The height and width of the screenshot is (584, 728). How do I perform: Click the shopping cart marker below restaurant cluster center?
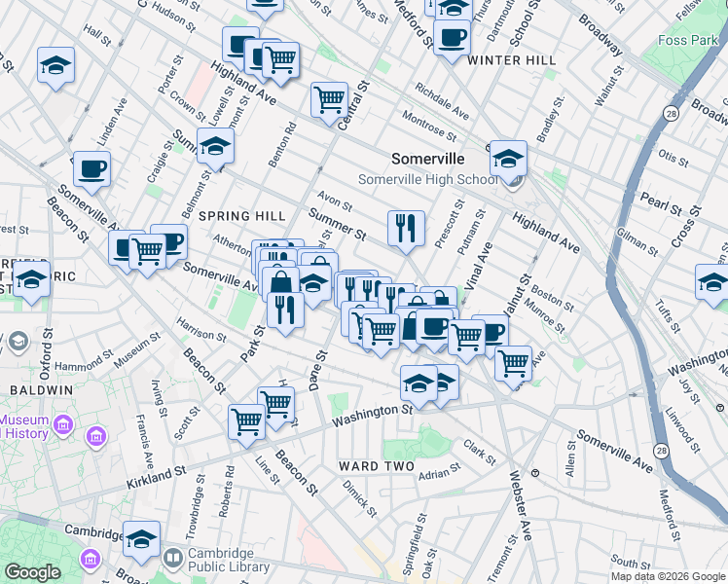click(381, 334)
